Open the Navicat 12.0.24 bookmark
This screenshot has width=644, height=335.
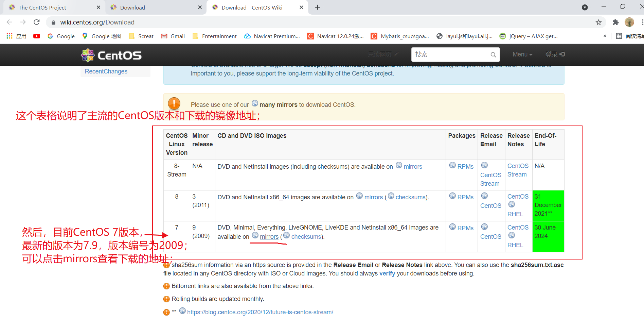[336, 36]
